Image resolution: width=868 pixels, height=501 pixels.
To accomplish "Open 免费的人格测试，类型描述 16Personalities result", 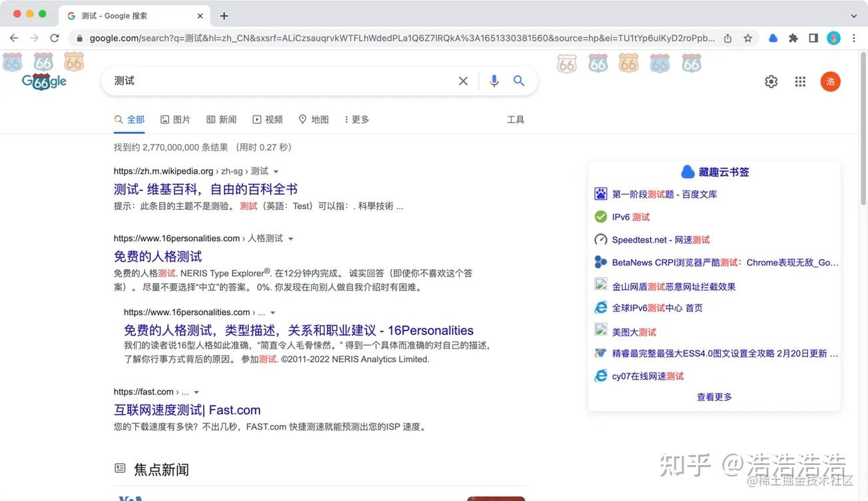I will [299, 330].
